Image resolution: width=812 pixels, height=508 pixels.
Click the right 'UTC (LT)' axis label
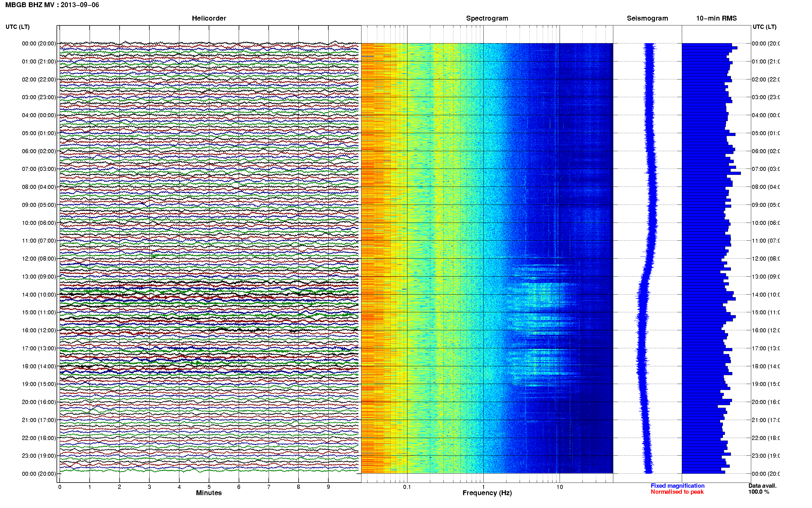click(x=764, y=27)
